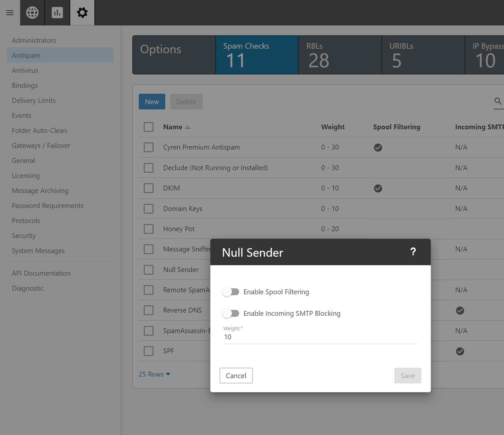
Task: Open the URIBLs tab
Action: (423, 55)
